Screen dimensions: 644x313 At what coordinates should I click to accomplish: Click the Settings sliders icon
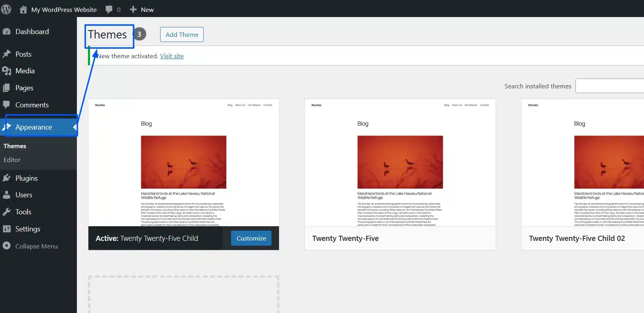6,229
